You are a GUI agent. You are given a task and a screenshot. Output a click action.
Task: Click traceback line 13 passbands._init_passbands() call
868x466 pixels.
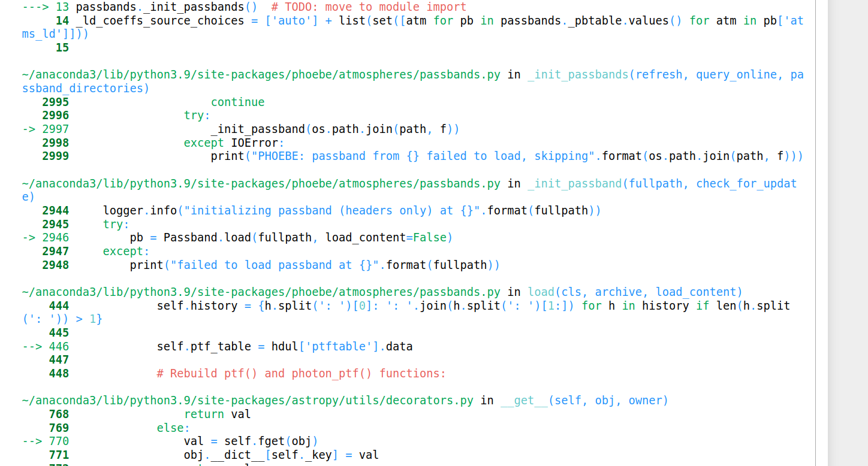(x=167, y=7)
